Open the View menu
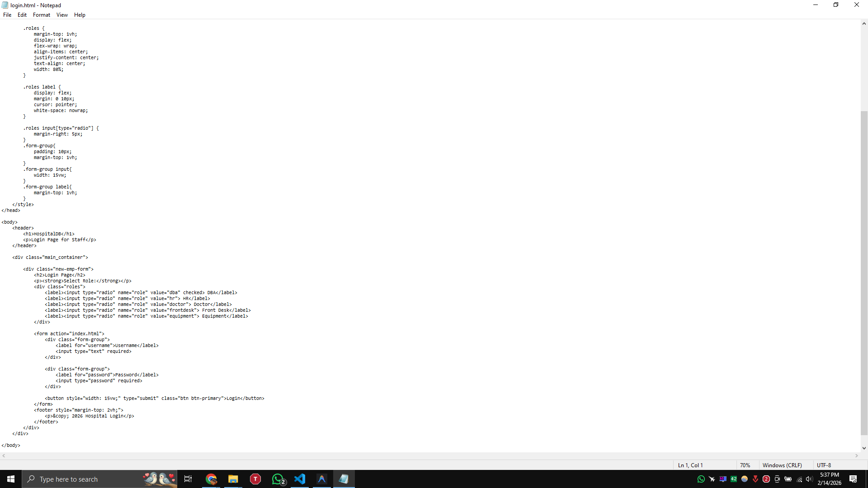 tap(62, 14)
